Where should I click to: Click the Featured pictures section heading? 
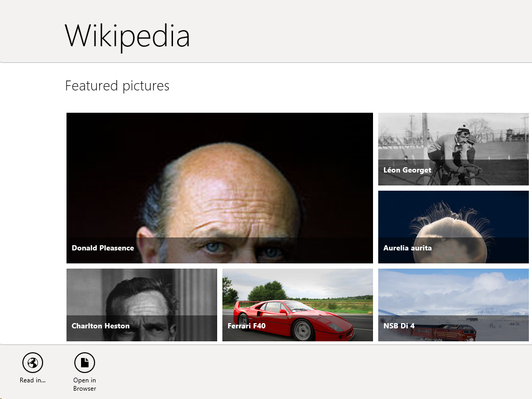[117, 86]
